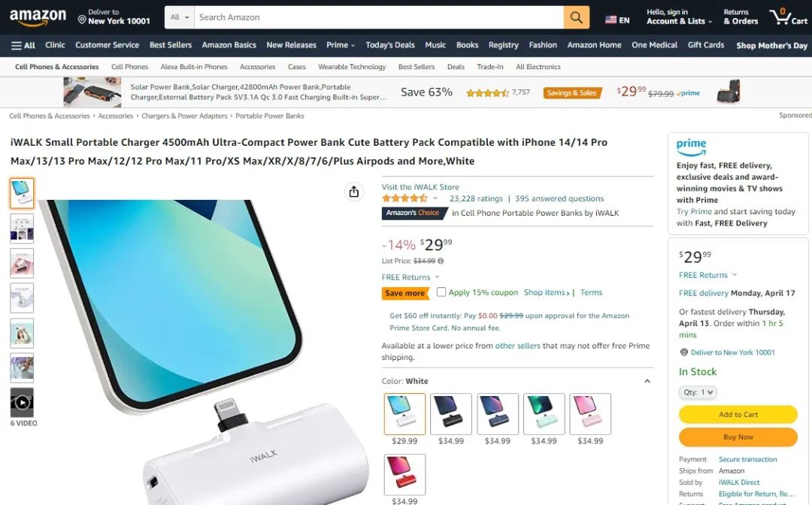Image resolution: width=812 pixels, height=505 pixels.
Task: Select the red color swatch option
Action: [404, 474]
